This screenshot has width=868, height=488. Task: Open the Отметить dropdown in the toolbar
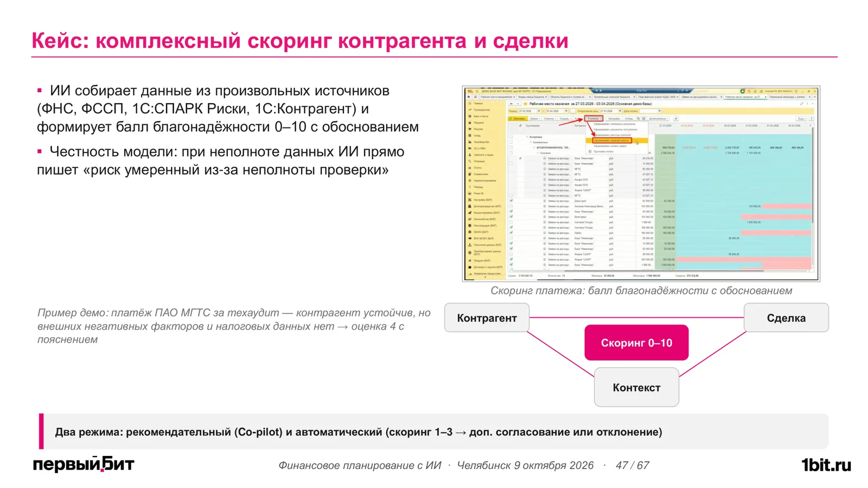click(x=550, y=119)
